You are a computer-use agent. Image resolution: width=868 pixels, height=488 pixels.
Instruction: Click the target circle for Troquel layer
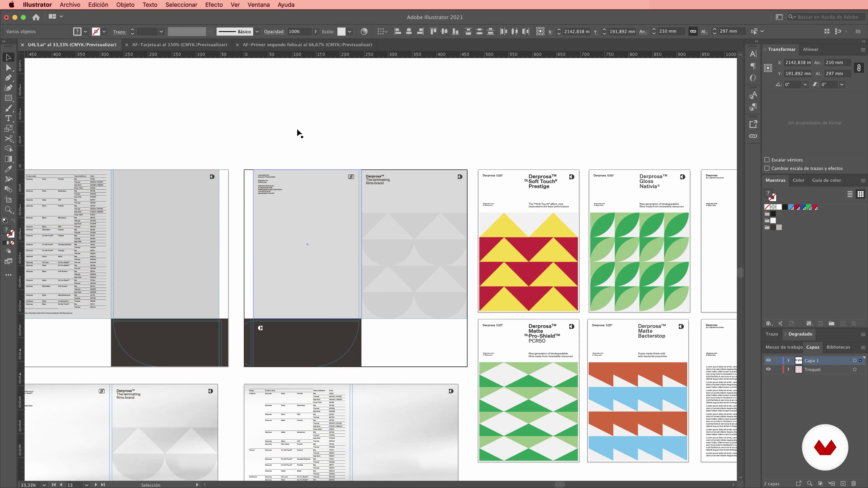(854, 369)
